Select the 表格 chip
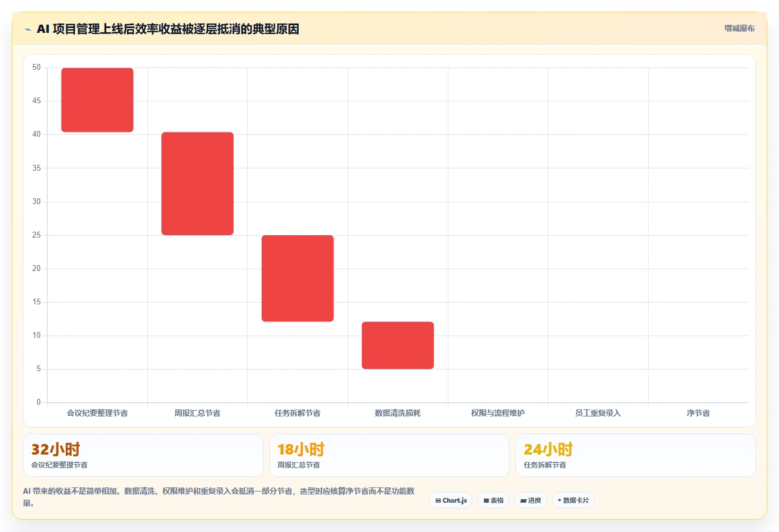 click(493, 500)
